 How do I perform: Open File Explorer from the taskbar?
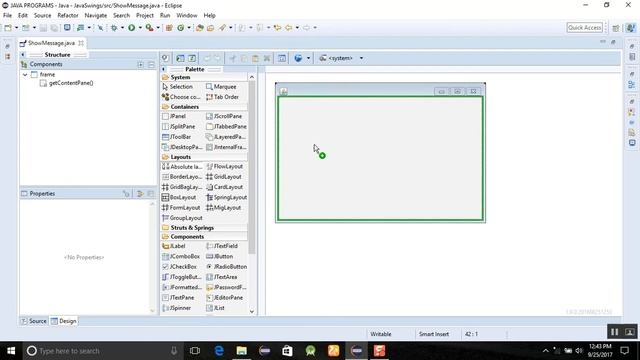[x=242, y=351]
